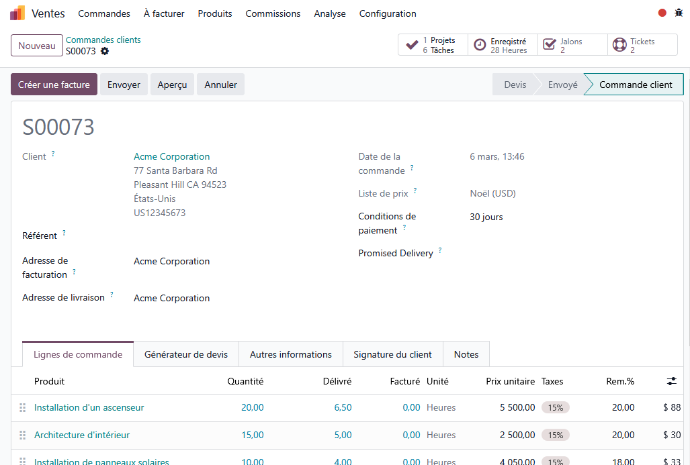690x465 pixels.
Task: Select the Devis status stage
Action: tap(515, 85)
